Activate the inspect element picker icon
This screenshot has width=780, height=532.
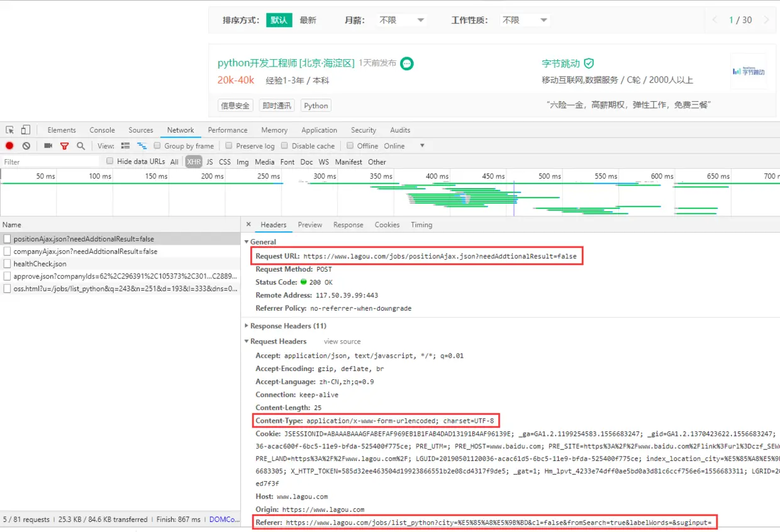tap(10, 130)
